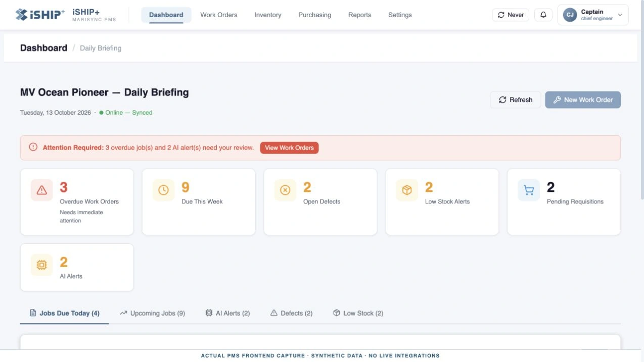Switch to the Low Stock (2) tab
The height and width of the screenshot is (362, 644).
358,314
